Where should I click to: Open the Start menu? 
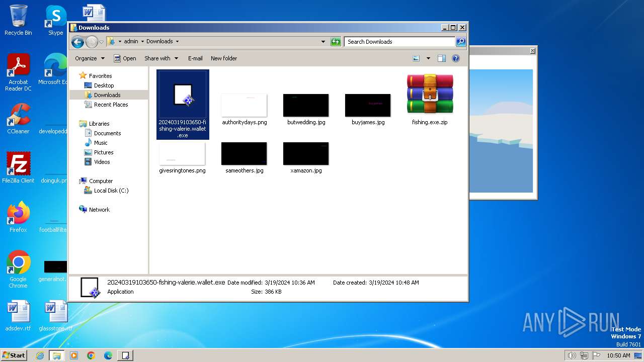pyautogui.click(x=14, y=355)
